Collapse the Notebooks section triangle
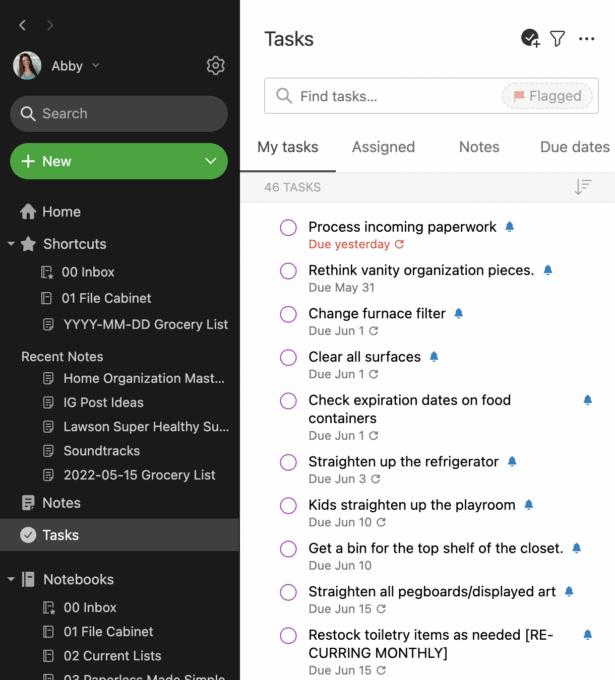The height and width of the screenshot is (680, 615). coord(11,579)
